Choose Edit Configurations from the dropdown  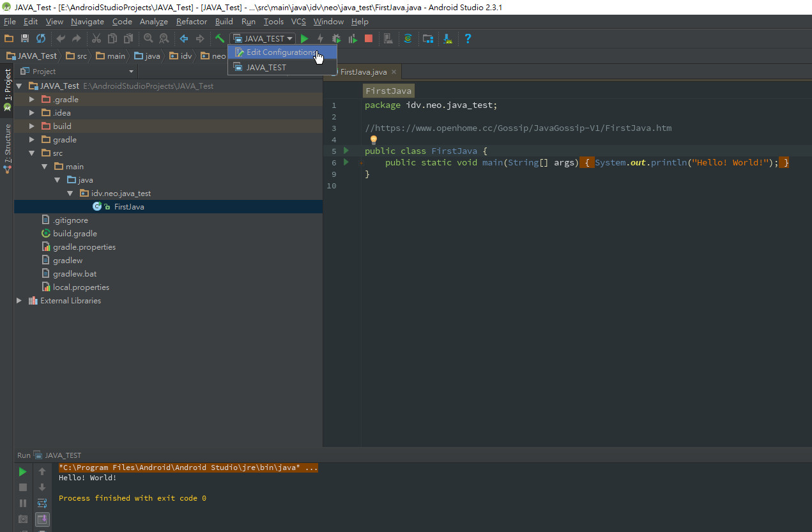pyautogui.click(x=282, y=52)
